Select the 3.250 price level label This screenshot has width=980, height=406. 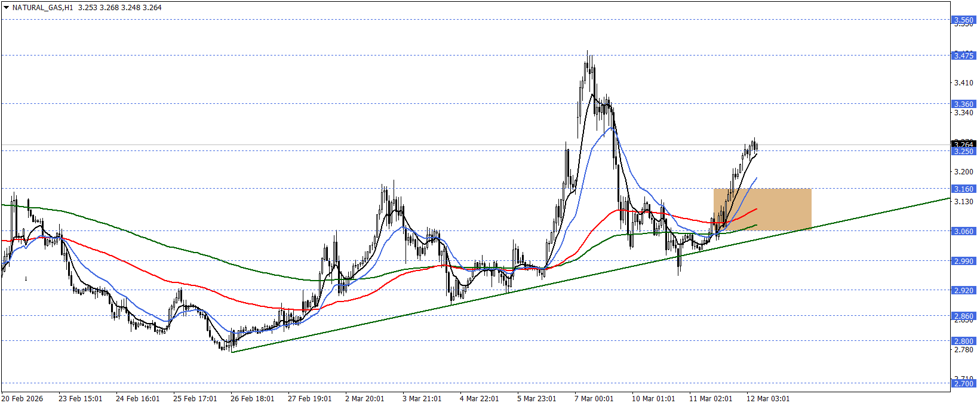(963, 152)
